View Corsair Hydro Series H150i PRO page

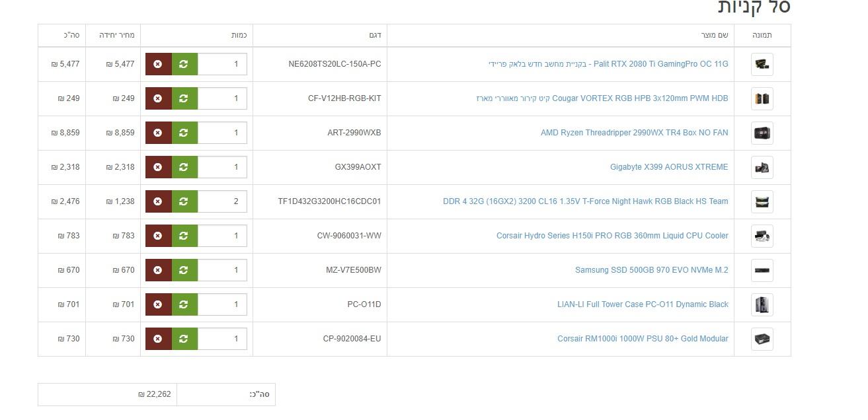[x=612, y=236]
